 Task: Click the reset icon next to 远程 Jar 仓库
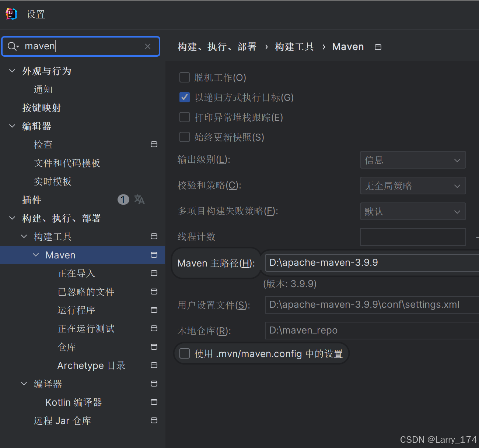coord(154,420)
